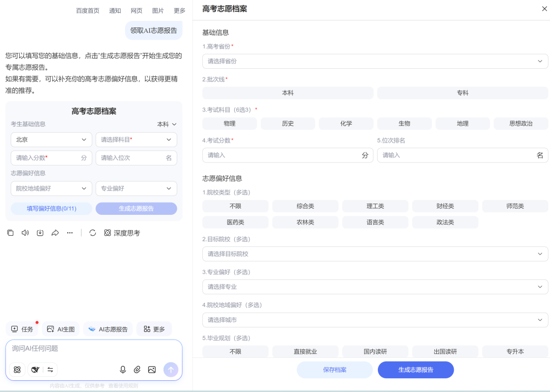Open 网页 in top navigation

click(x=136, y=11)
